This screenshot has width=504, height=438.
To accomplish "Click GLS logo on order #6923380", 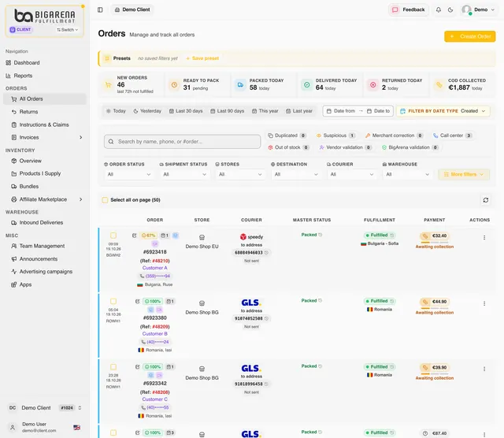I will click(251, 303).
